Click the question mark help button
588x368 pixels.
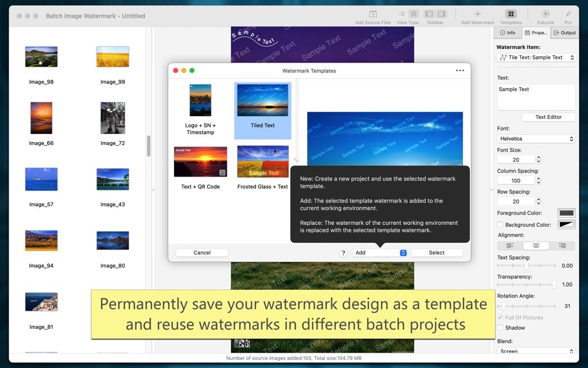343,253
